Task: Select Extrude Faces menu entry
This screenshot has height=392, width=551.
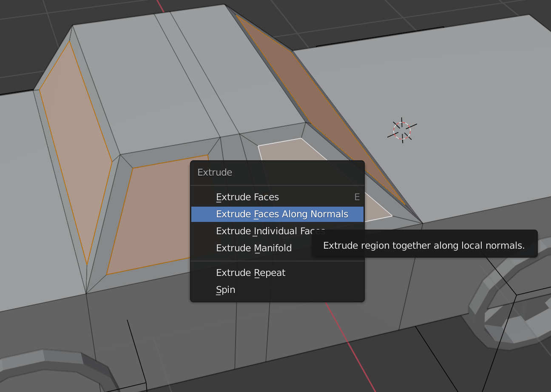Action: [x=277, y=197]
